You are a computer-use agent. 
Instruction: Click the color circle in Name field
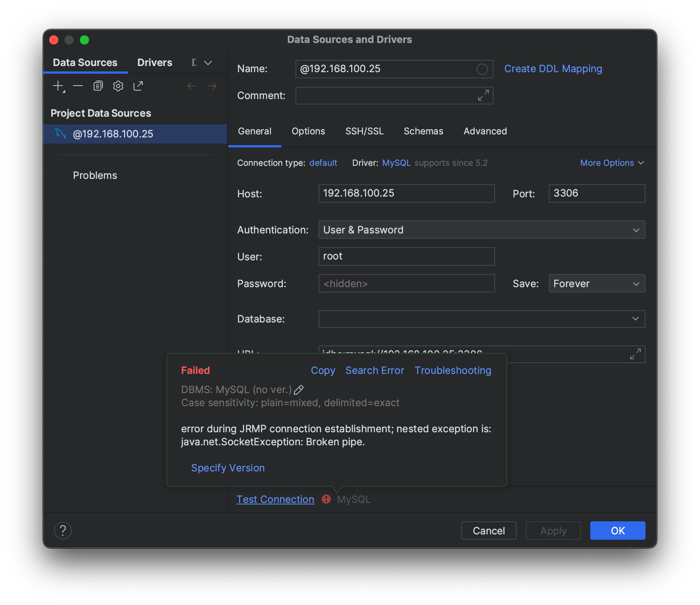482,69
